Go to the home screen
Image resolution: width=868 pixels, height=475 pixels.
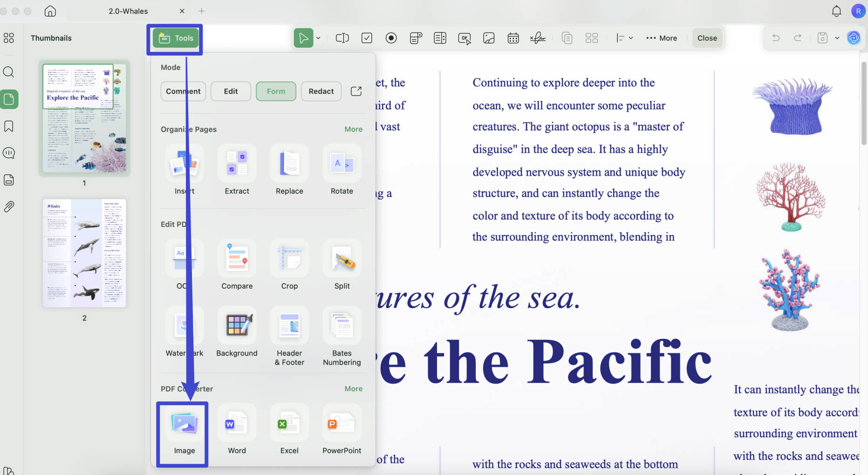[50, 11]
